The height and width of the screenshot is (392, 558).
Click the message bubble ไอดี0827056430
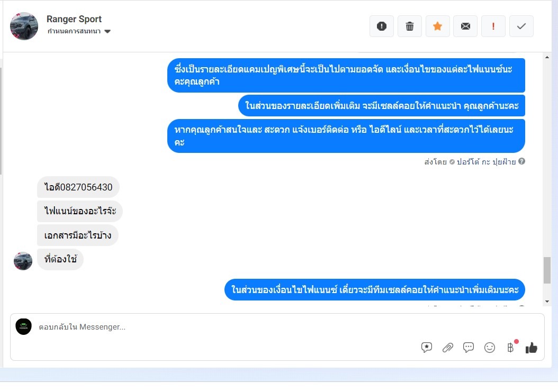[x=78, y=187]
